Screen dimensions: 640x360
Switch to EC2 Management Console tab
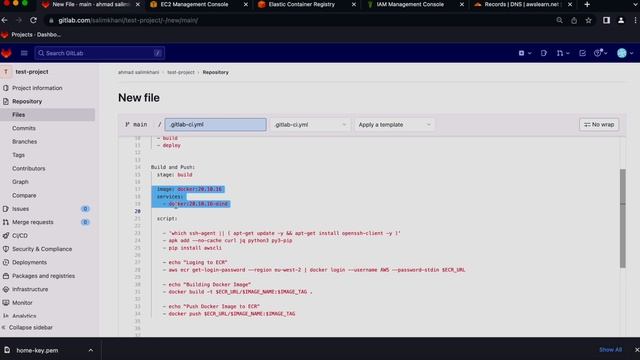(194, 4)
